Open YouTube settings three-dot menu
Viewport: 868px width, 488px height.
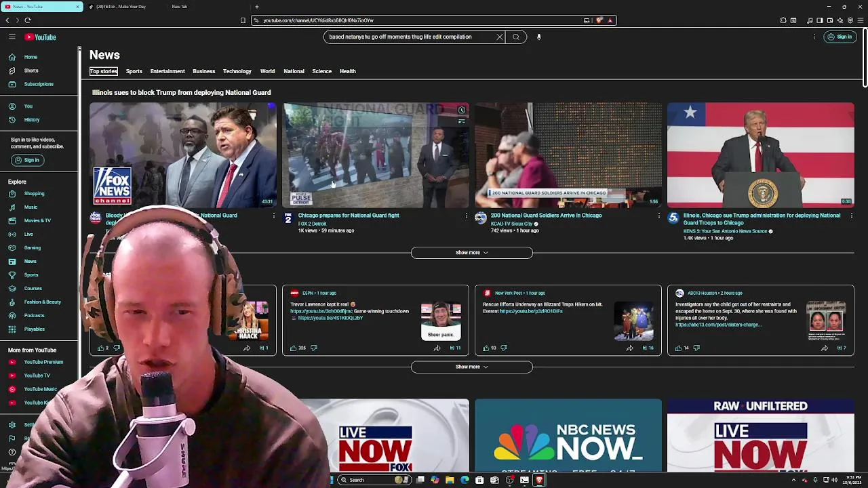[x=814, y=37]
